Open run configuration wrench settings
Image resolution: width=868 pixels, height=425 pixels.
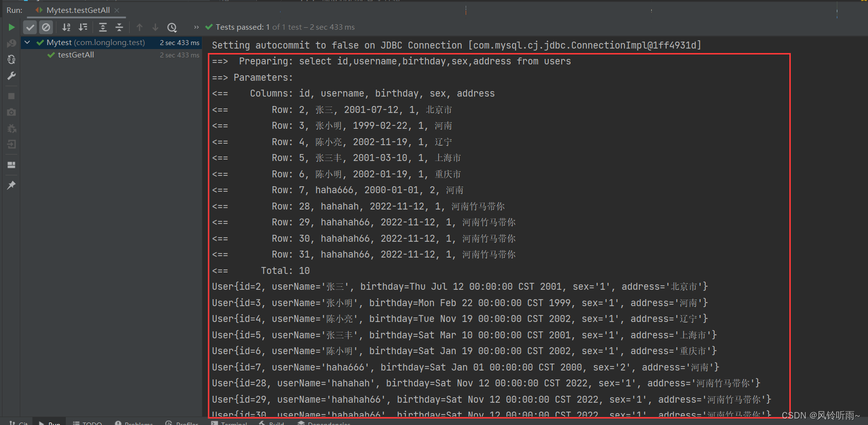11,76
